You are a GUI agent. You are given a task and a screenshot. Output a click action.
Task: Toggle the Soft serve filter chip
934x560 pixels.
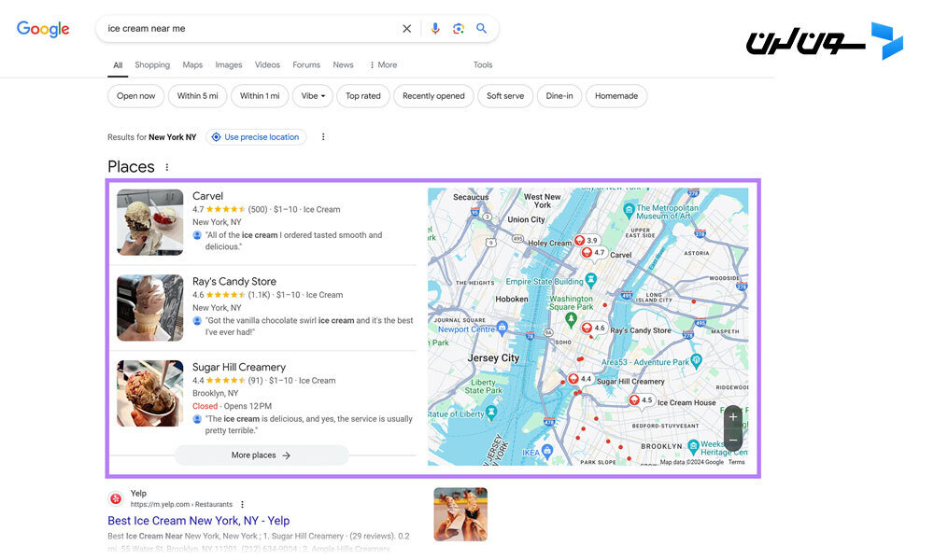click(x=505, y=96)
